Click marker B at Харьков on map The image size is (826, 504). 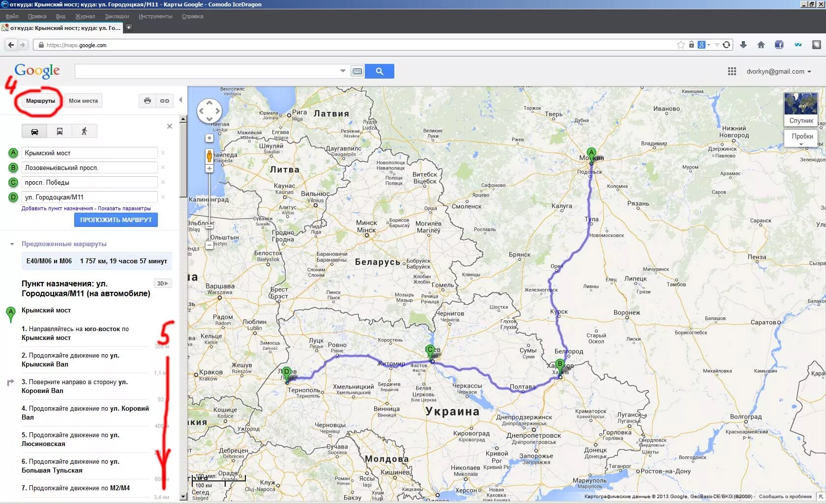560,366
